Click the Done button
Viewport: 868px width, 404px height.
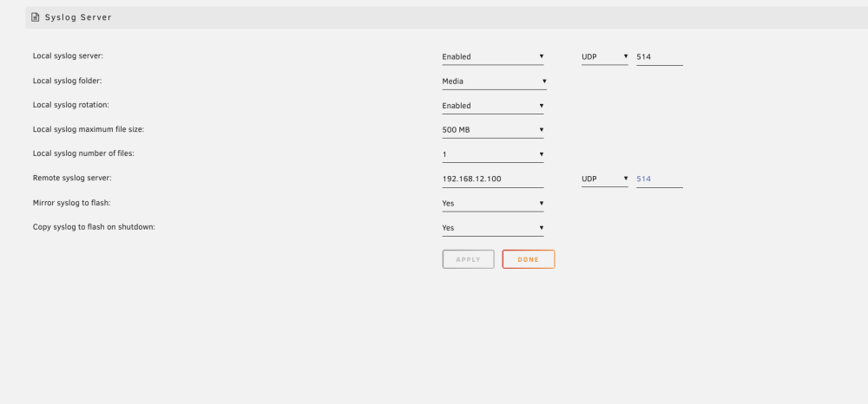pyautogui.click(x=529, y=259)
